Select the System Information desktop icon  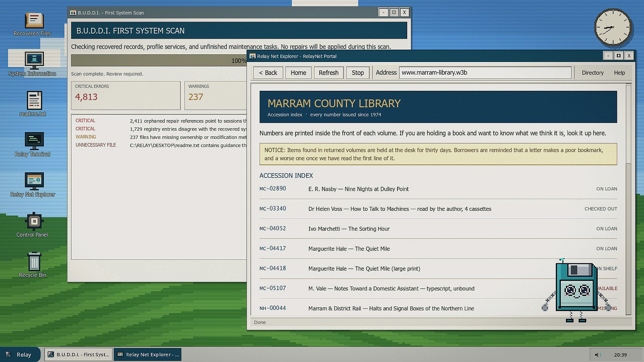(x=33, y=64)
